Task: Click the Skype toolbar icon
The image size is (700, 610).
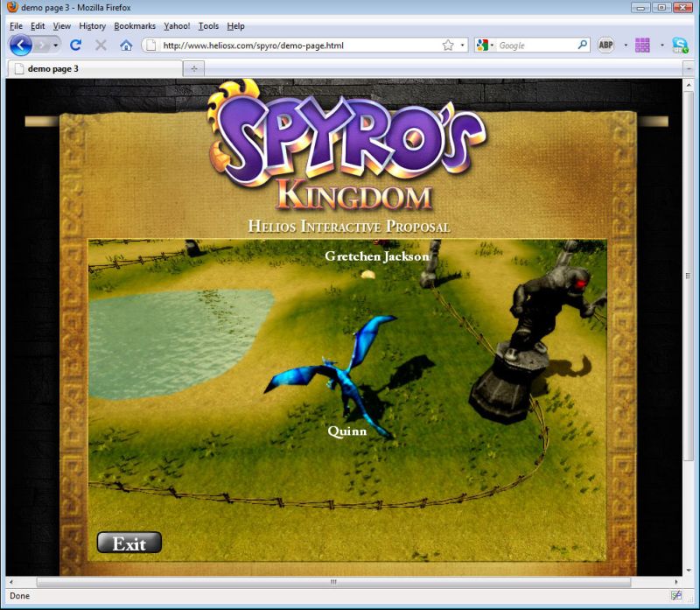Action: click(681, 46)
